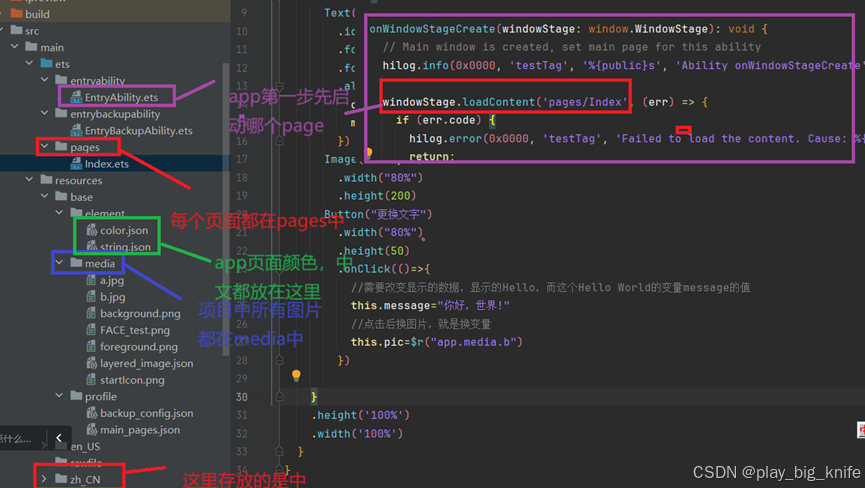Click .width('100%') on line 32
Image resolution: width=865 pixels, height=488 pixels.
pyautogui.click(x=357, y=433)
